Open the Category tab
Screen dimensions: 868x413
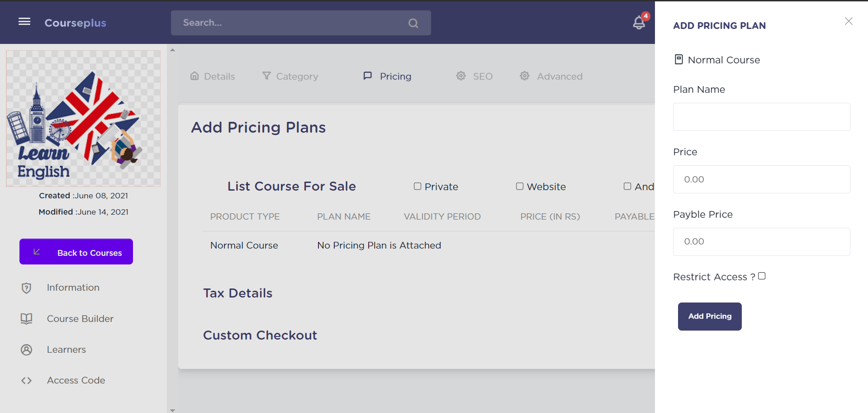[x=290, y=76]
